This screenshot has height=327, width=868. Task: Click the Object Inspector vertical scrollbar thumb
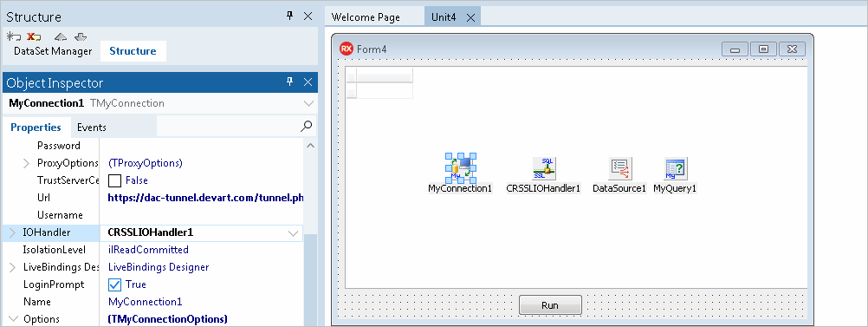(310, 280)
